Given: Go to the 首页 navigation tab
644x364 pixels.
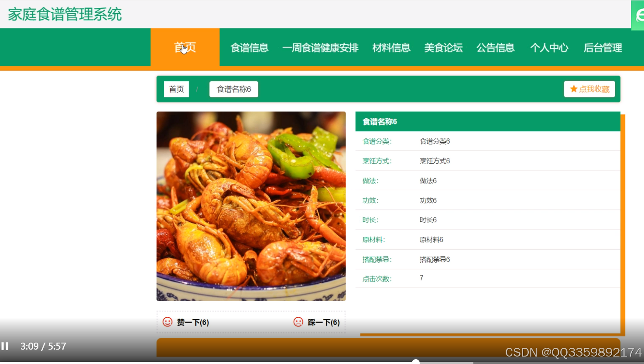Looking at the screenshot, I should (x=185, y=48).
